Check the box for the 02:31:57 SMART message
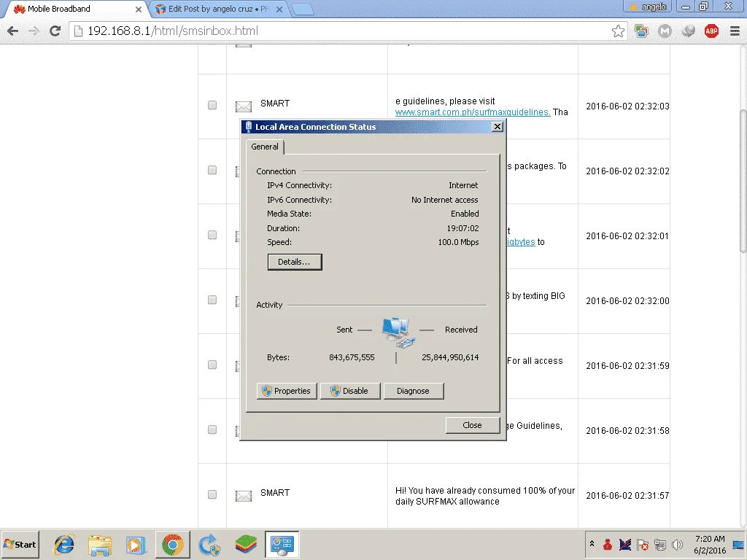This screenshot has height=560, width=747. [212, 494]
